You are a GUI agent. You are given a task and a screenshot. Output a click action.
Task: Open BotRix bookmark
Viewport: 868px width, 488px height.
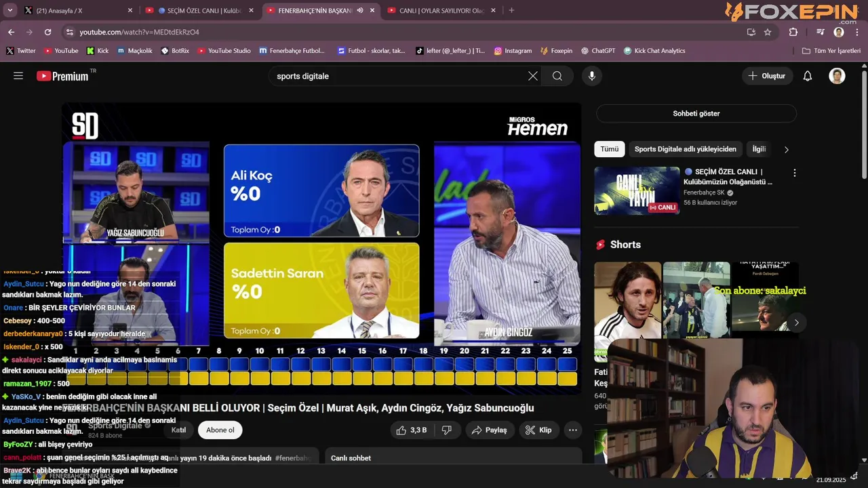pyautogui.click(x=175, y=51)
